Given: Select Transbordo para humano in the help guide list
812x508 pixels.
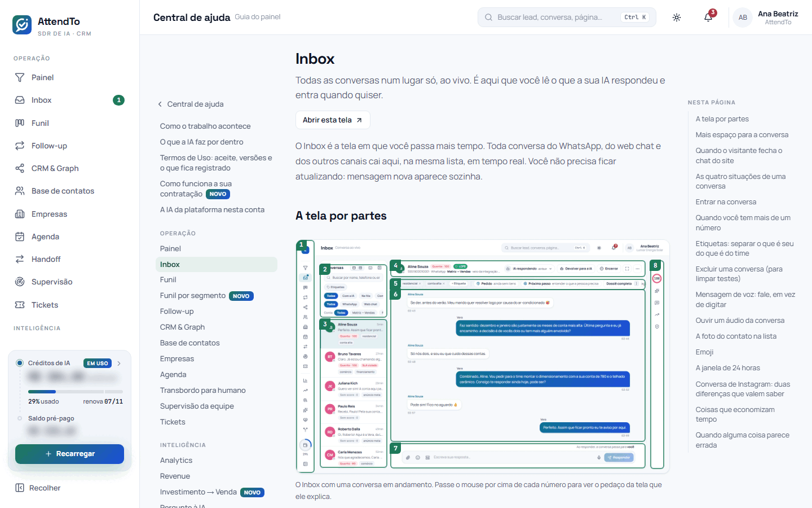Looking at the screenshot, I should pyautogui.click(x=203, y=390).
